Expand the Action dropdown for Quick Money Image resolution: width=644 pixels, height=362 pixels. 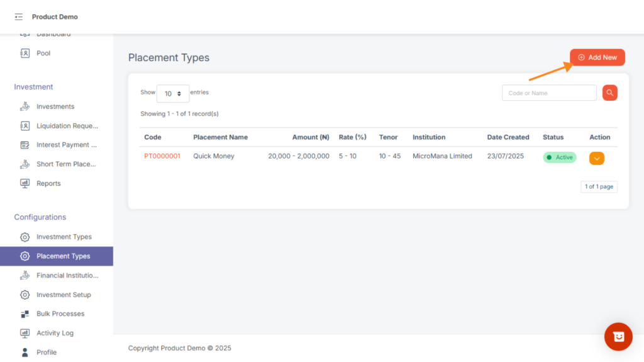(x=596, y=158)
